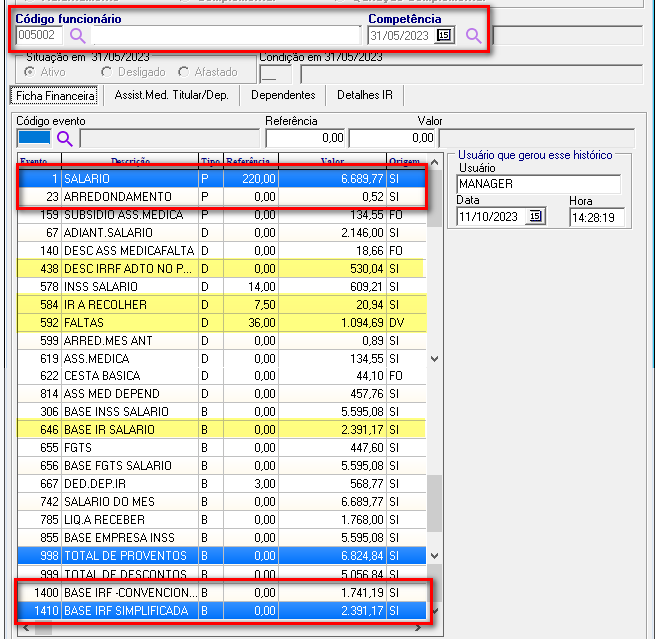Select the ADIANT.SALARIO row
Image resolution: width=655 pixels, height=639 pixels.
[x=221, y=233]
